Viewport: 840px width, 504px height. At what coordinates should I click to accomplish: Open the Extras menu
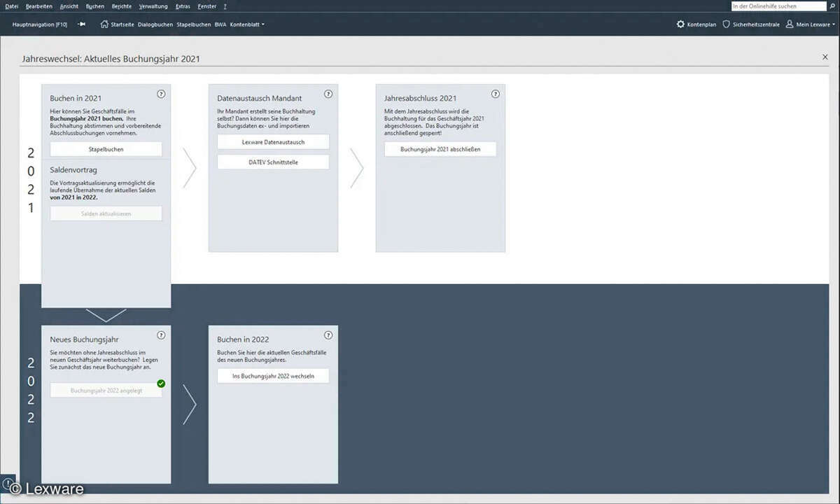(183, 6)
